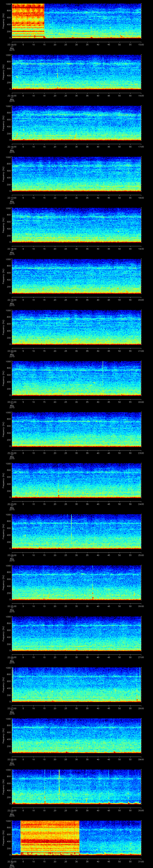The image size is (153, 868).
Task: Open the 22:17:00 spectrogram panel
Action: point(76,174)
